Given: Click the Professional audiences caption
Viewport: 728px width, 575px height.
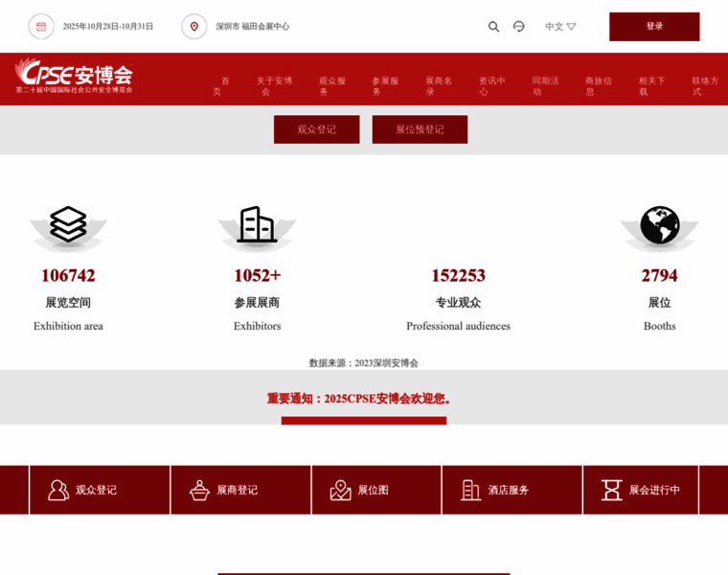Looking at the screenshot, I should tap(458, 326).
